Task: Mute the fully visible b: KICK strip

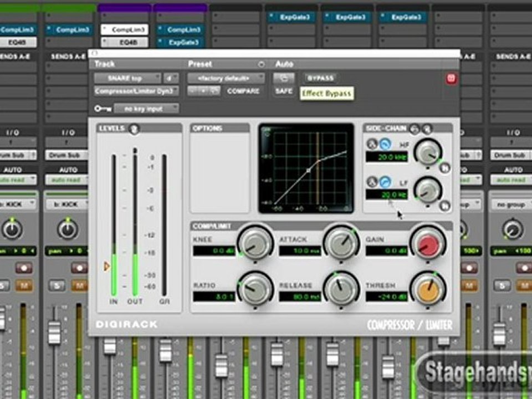Action: point(79,285)
